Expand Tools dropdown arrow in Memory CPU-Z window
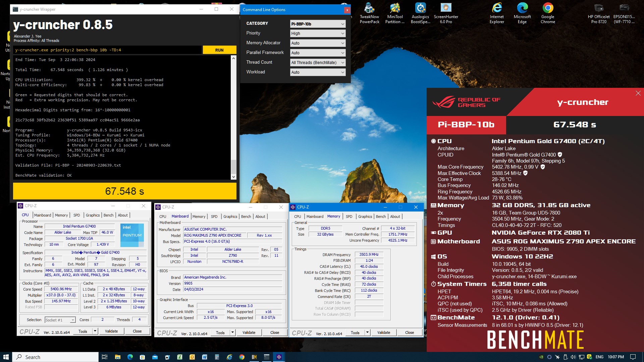 pos(367,333)
